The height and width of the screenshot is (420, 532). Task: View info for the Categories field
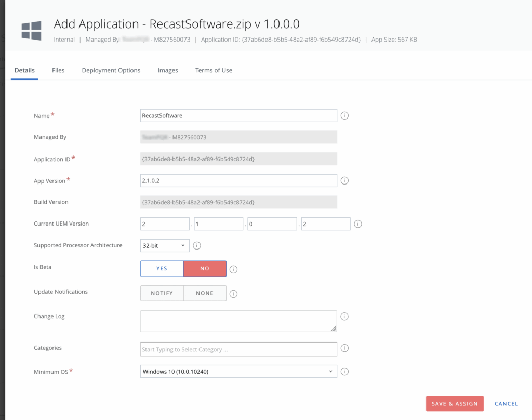[x=344, y=348]
